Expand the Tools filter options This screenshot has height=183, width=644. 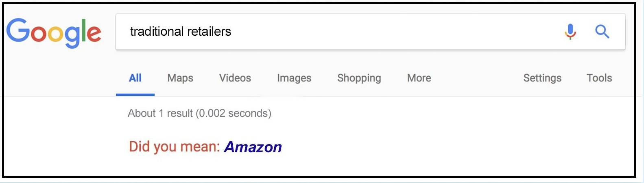[x=599, y=78]
